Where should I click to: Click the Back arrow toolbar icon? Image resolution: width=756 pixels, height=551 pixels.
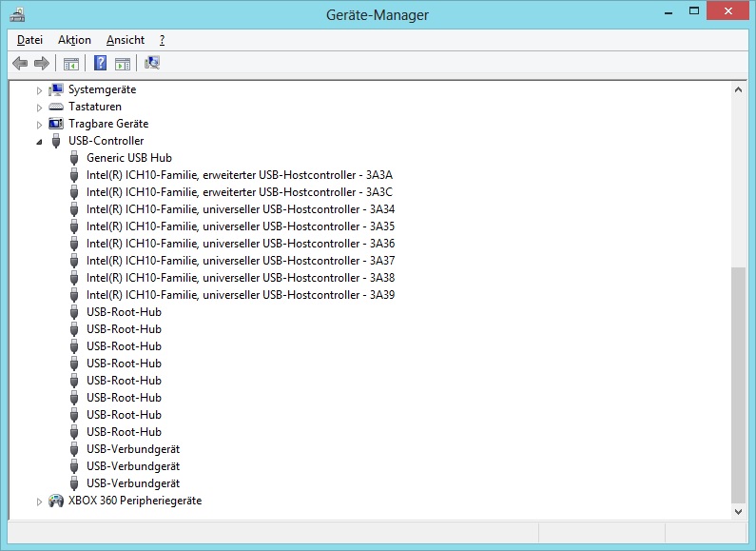tap(20, 63)
